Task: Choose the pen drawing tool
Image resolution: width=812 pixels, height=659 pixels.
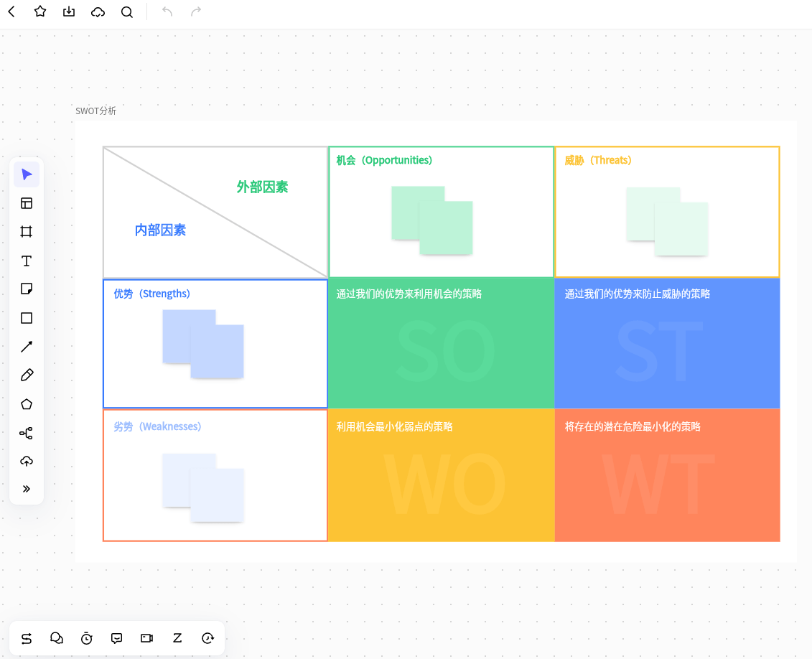Action: (27, 375)
